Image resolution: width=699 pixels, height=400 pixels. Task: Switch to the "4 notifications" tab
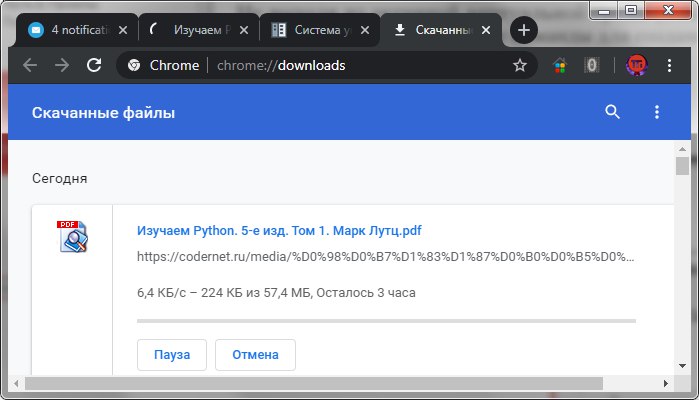pos(70,30)
